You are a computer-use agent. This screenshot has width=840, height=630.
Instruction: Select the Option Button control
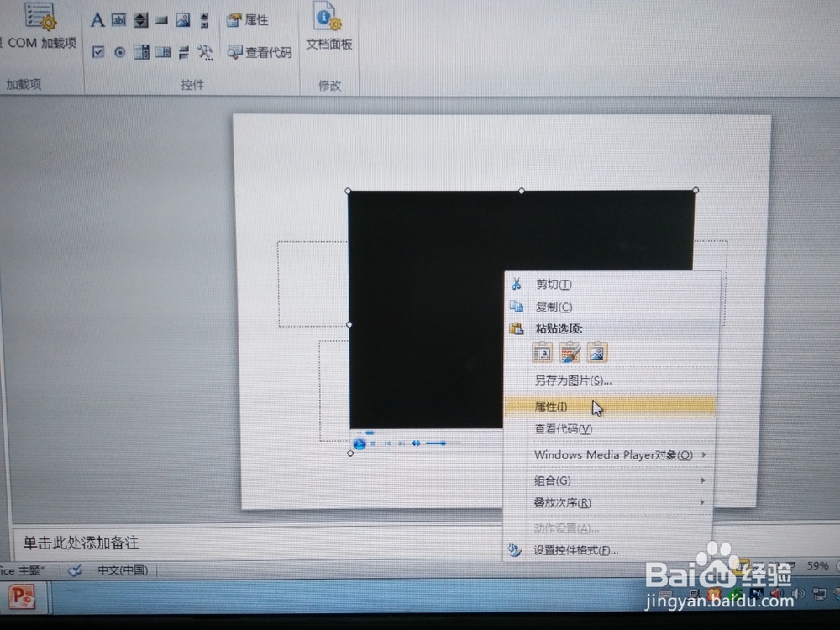(120, 52)
